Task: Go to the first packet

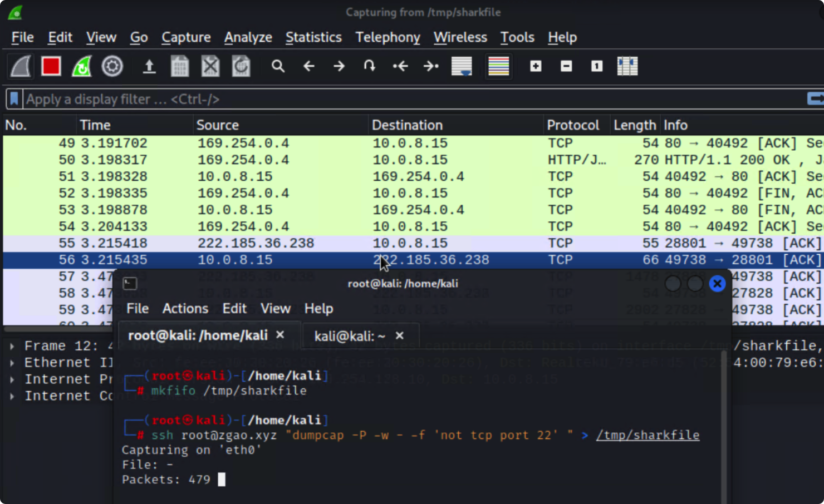Action: 400,66
